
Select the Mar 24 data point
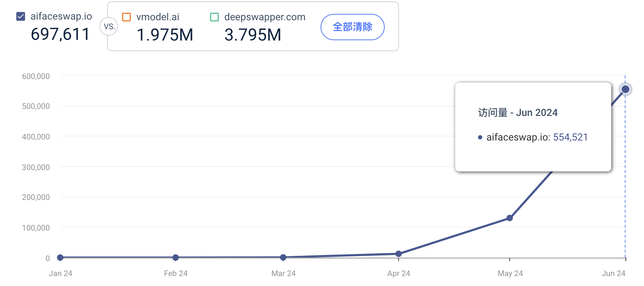point(283,257)
